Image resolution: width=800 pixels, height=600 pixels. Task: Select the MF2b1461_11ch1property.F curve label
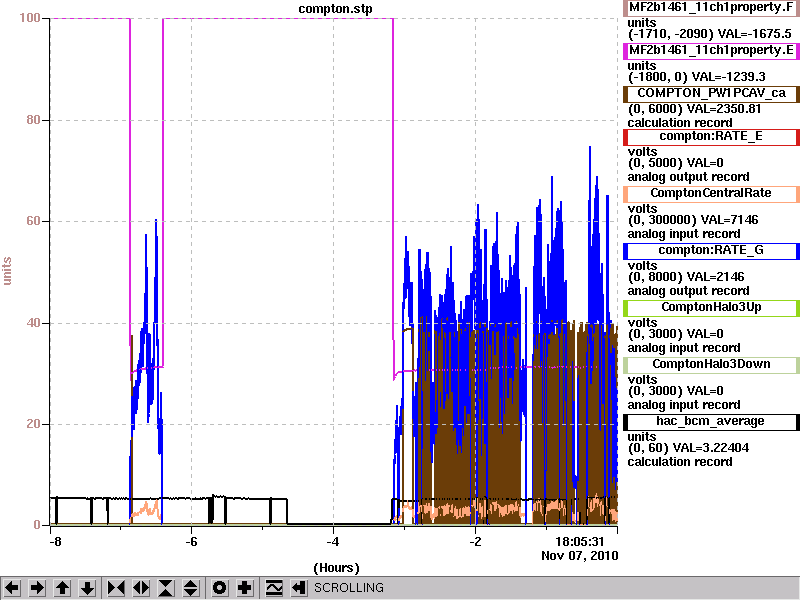(711, 8)
